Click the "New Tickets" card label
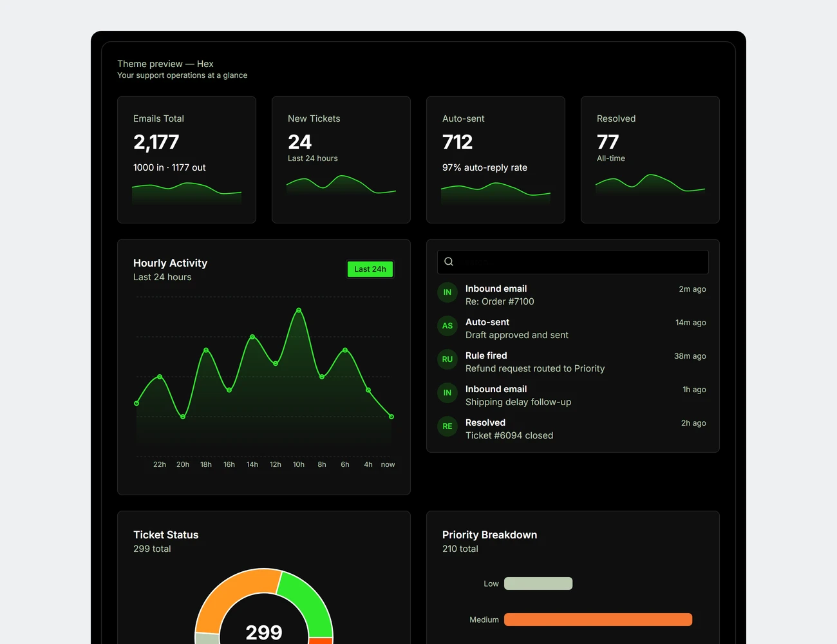This screenshot has width=837, height=644. pyautogui.click(x=314, y=118)
